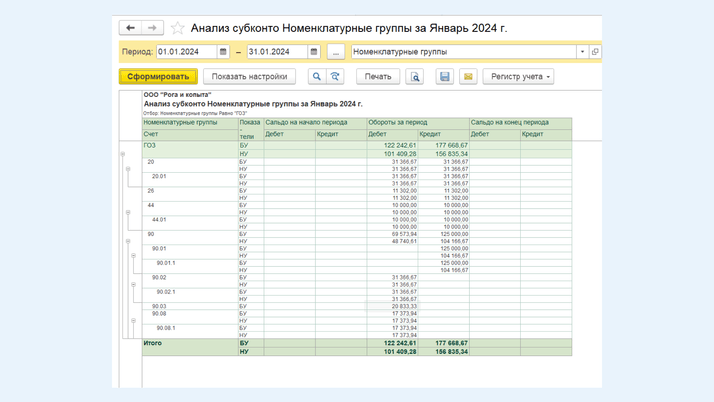The image size is (714, 402).
Task: Click the Find Next icon beside the magnifier
Action: tap(335, 76)
